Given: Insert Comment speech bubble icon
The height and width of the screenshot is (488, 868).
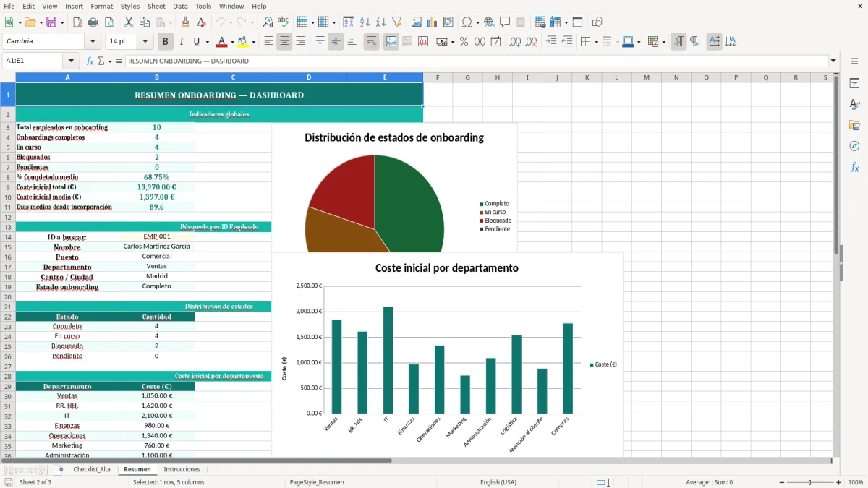Looking at the screenshot, I should click(x=505, y=22).
